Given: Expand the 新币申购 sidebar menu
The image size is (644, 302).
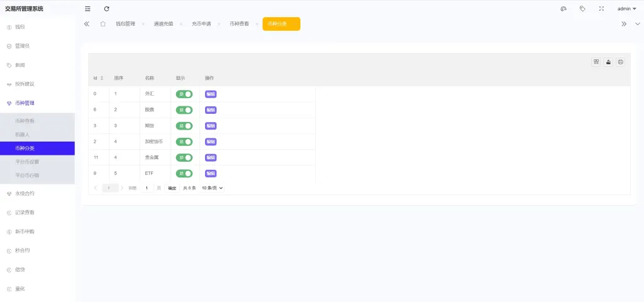Looking at the screenshot, I should 37,232.
